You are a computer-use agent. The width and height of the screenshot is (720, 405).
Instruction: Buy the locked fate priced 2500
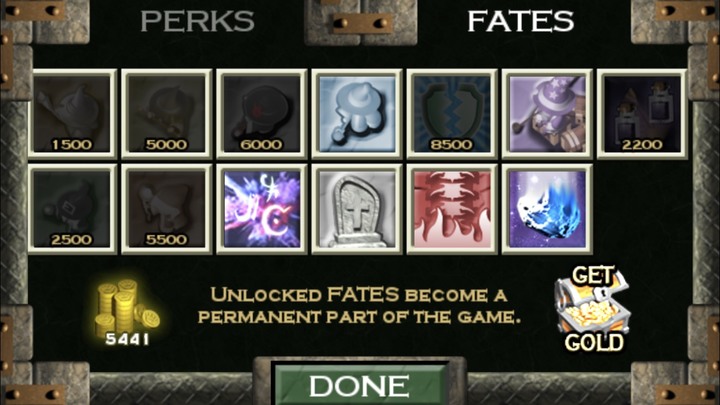72,209
